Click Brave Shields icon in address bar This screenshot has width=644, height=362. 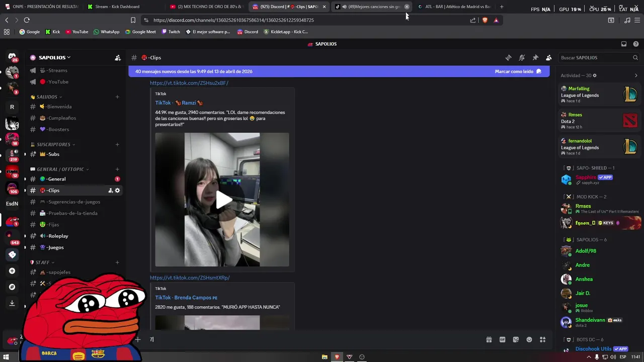[x=485, y=20]
